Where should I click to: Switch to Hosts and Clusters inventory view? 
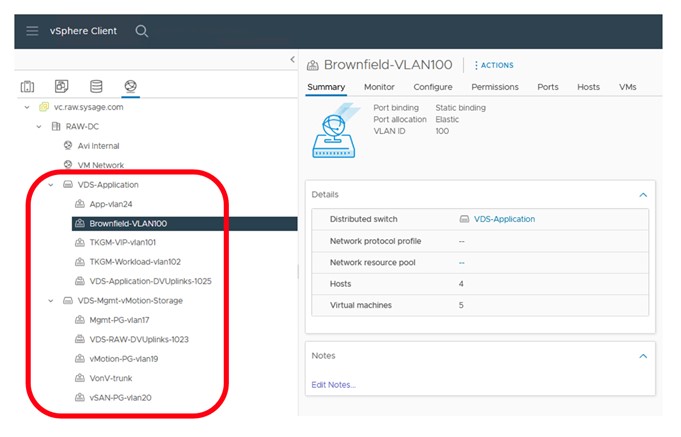coord(28,87)
